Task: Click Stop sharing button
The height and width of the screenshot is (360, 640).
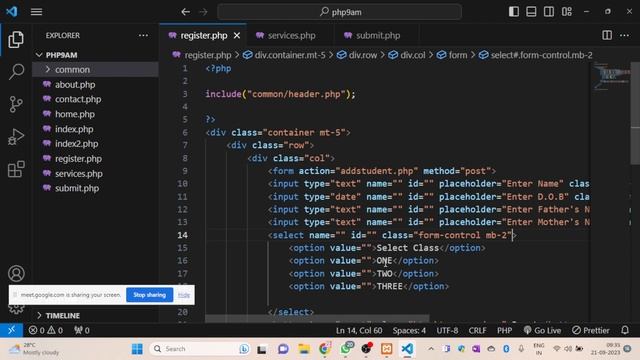Action: click(x=149, y=295)
